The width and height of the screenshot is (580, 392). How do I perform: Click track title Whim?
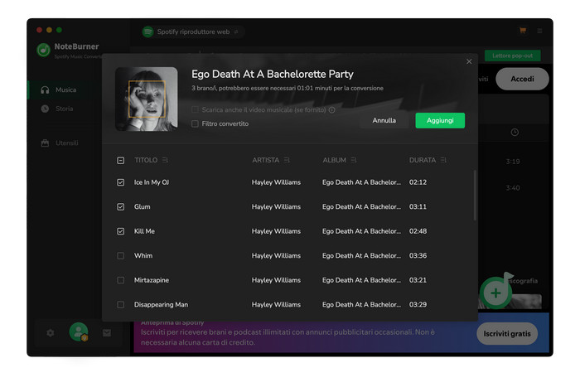tap(143, 255)
